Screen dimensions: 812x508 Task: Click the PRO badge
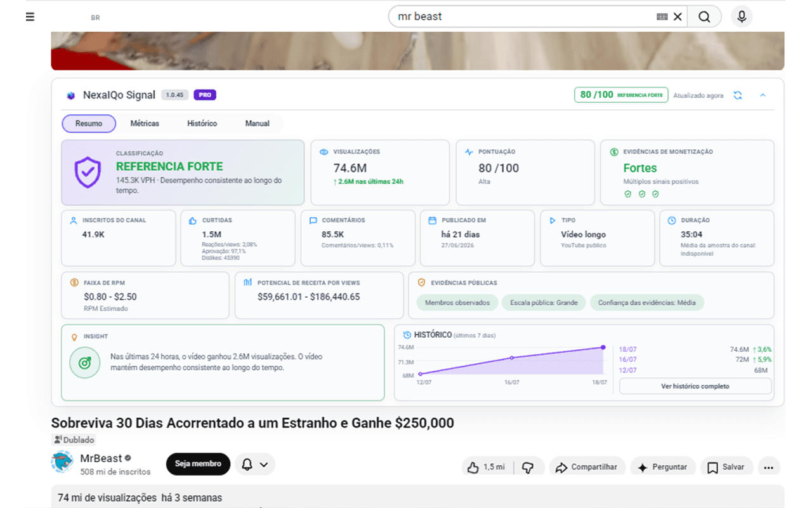205,95
